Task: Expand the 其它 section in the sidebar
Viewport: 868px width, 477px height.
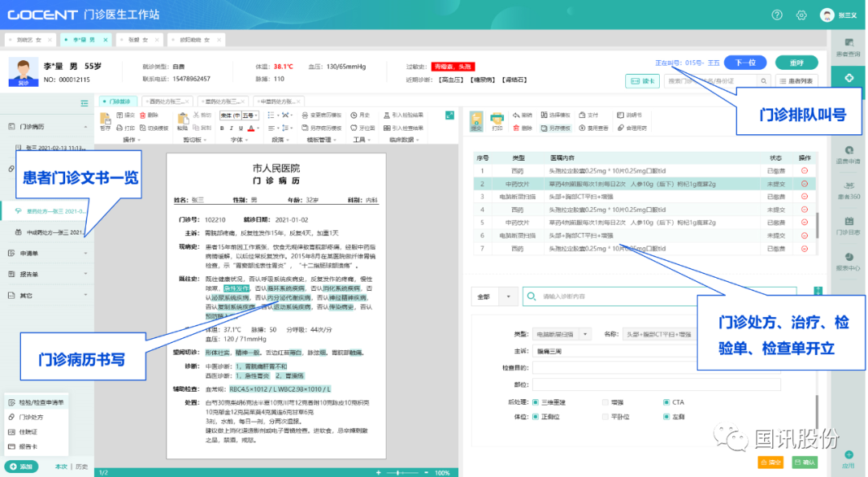Action: coord(86,296)
